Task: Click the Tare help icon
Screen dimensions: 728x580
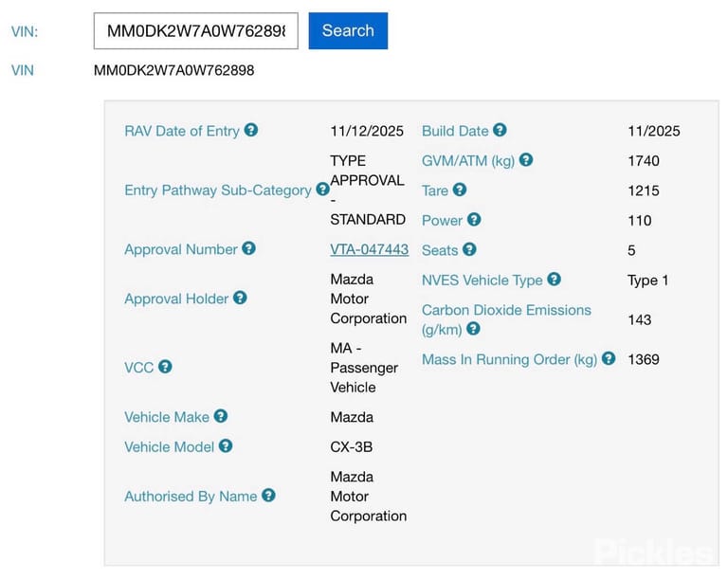Action: (x=460, y=190)
